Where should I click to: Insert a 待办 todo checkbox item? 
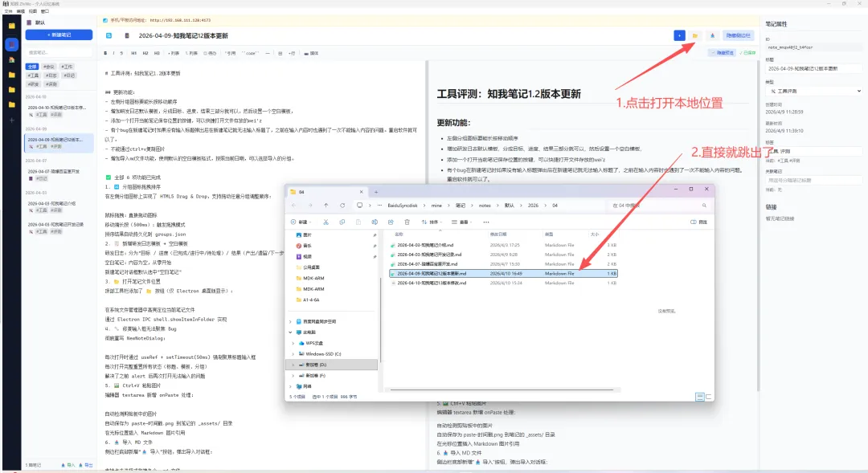pos(210,54)
